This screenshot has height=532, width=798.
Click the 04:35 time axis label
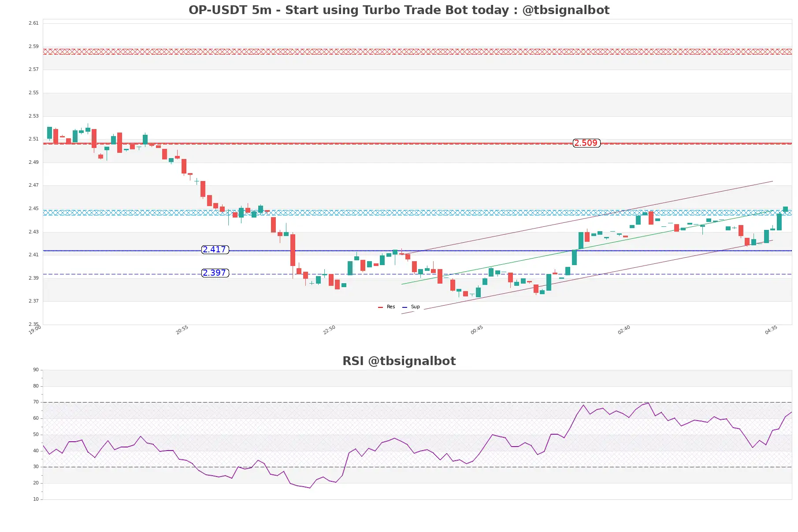coord(771,330)
